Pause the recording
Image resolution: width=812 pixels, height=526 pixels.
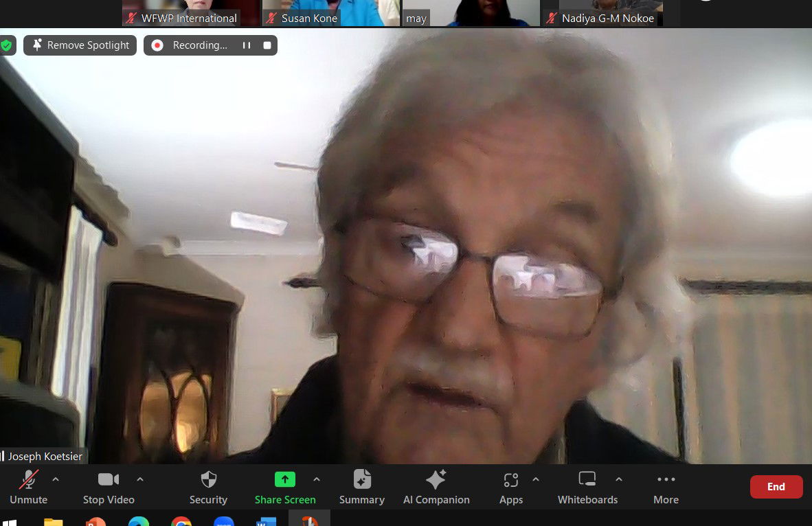tap(247, 45)
